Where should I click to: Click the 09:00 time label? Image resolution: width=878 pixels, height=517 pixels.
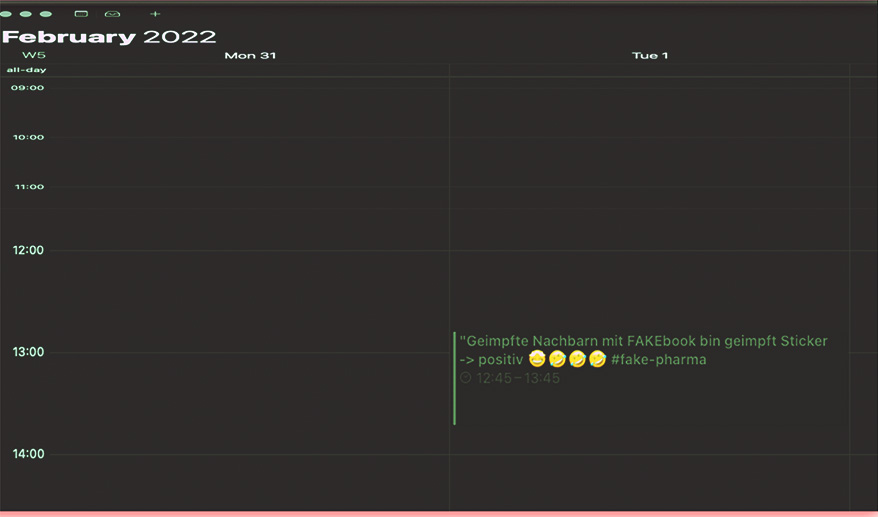pyautogui.click(x=27, y=87)
